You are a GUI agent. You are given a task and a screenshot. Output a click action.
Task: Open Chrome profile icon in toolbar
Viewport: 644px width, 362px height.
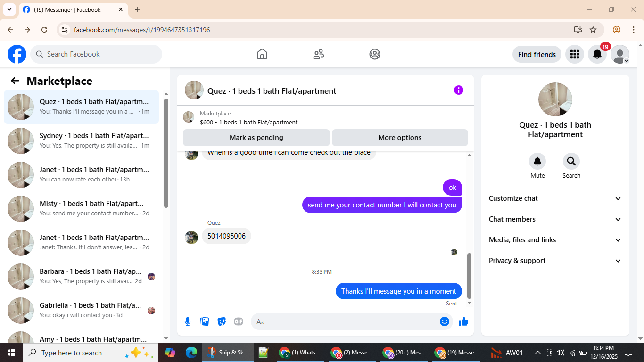(x=617, y=30)
